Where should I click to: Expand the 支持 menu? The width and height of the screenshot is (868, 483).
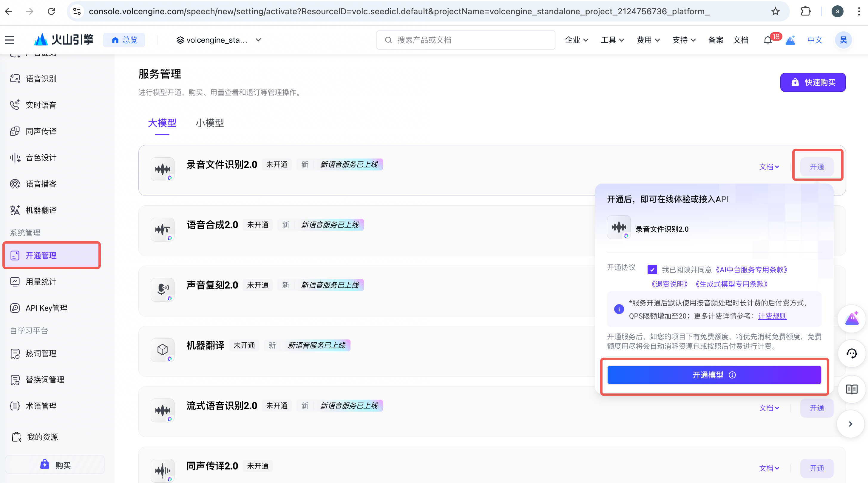pyautogui.click(x=684, y=40)
